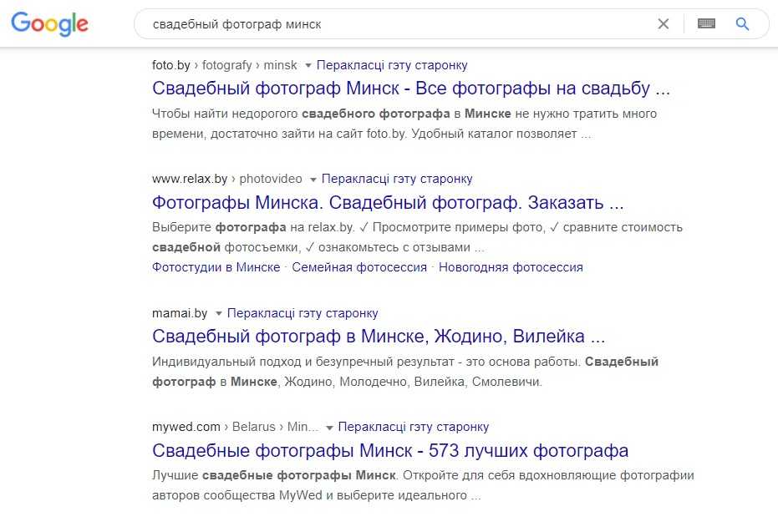Open the 'Новогодняя фотосессия' sitelink
This screenshot has height=532, width=778.
(511, 267)
